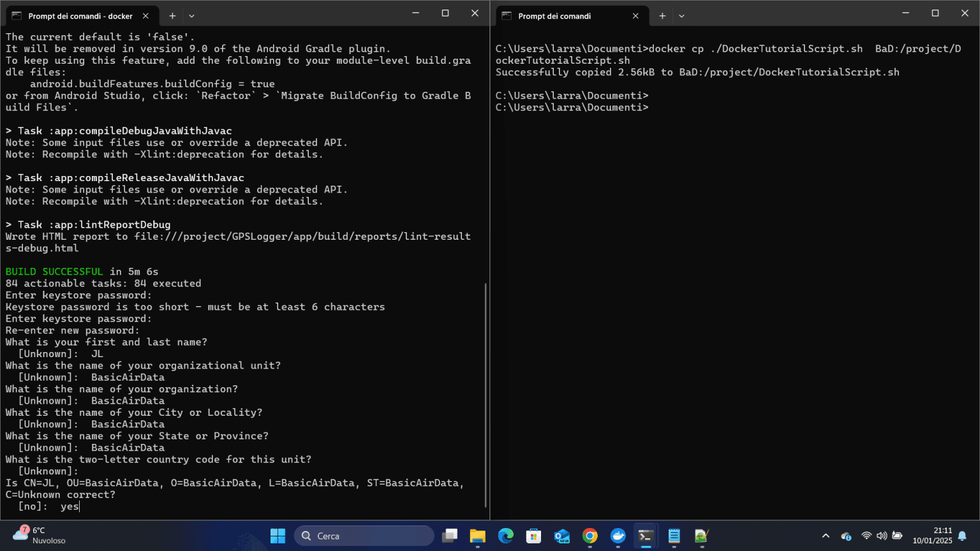Open tab dropdown in docker terminal window
The image size is (980, 551).
tap(191, 16)
